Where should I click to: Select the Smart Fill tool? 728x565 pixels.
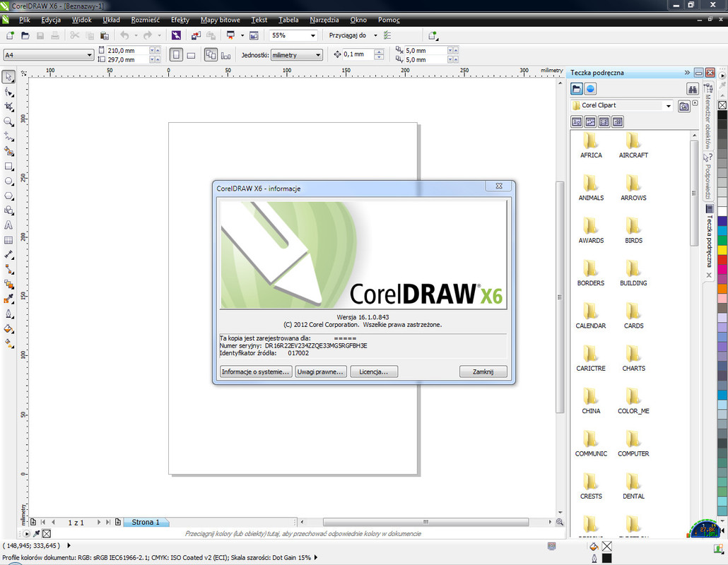[8, 151]
